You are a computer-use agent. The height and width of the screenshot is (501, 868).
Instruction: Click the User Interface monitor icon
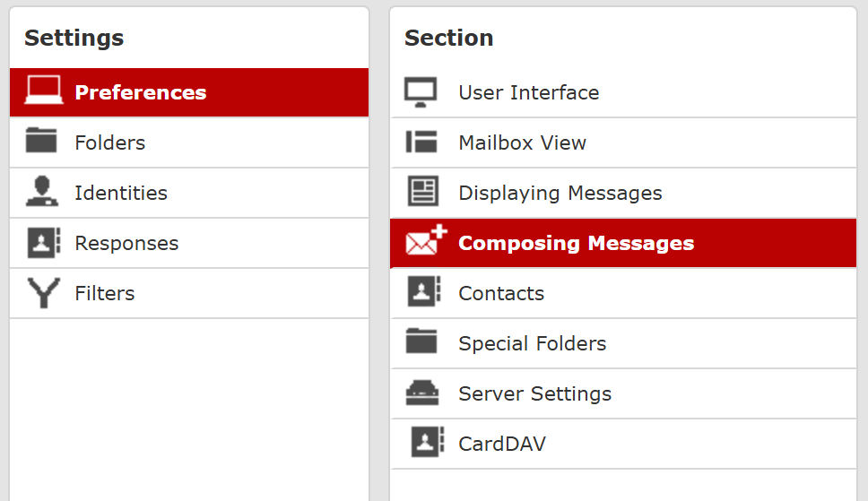pyautogui.click(x=421, y=92)
